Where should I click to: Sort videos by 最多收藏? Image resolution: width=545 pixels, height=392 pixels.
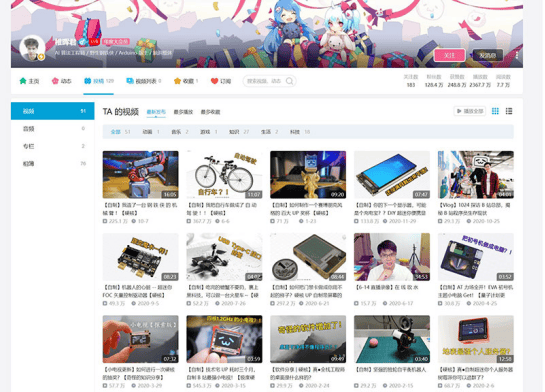(210, 112)
